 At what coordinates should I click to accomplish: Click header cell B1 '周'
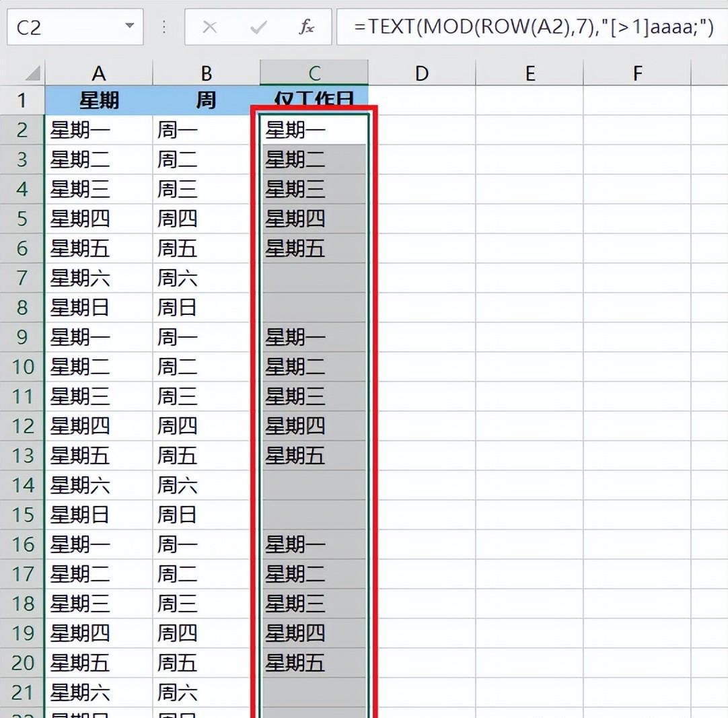click(x=206, y=100)
